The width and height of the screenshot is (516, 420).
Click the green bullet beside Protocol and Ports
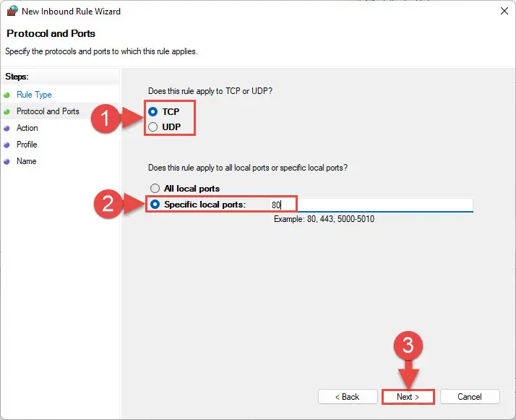coord(7,112)
